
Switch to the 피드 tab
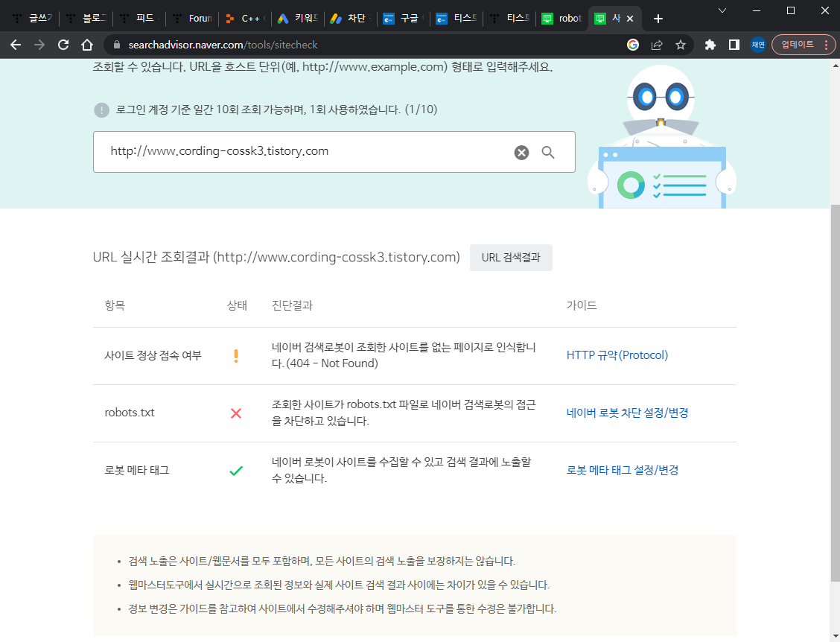coord(140,19)
